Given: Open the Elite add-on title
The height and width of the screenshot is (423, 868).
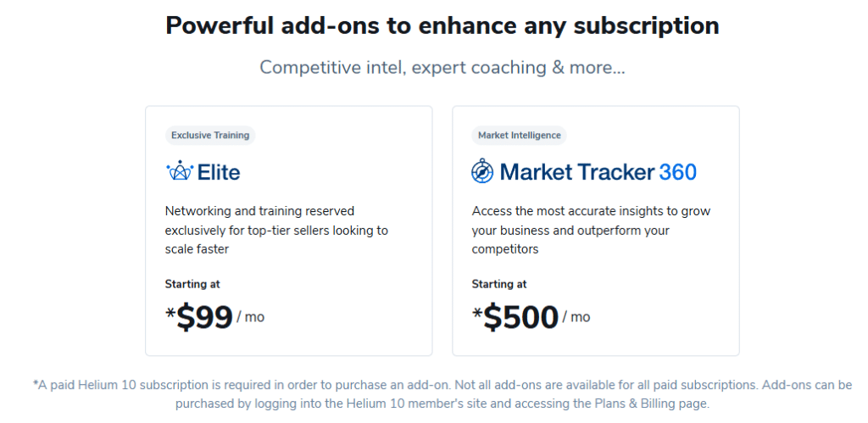Looking at the screenshot, I should [218, 172].
